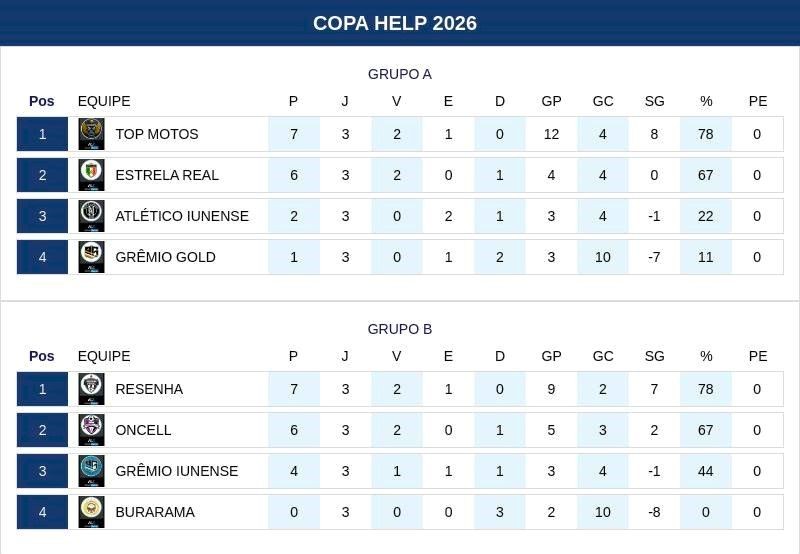The height and width of the screenshot is (554, 800).
Task: Open the Atlético Iunense team logo
Action: coord(91,216)
